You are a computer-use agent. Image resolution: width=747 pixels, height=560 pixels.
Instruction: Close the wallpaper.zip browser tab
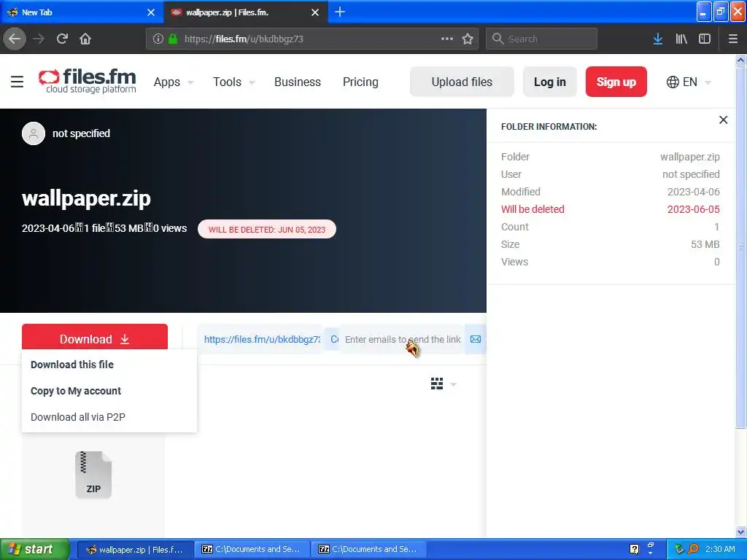315,12
